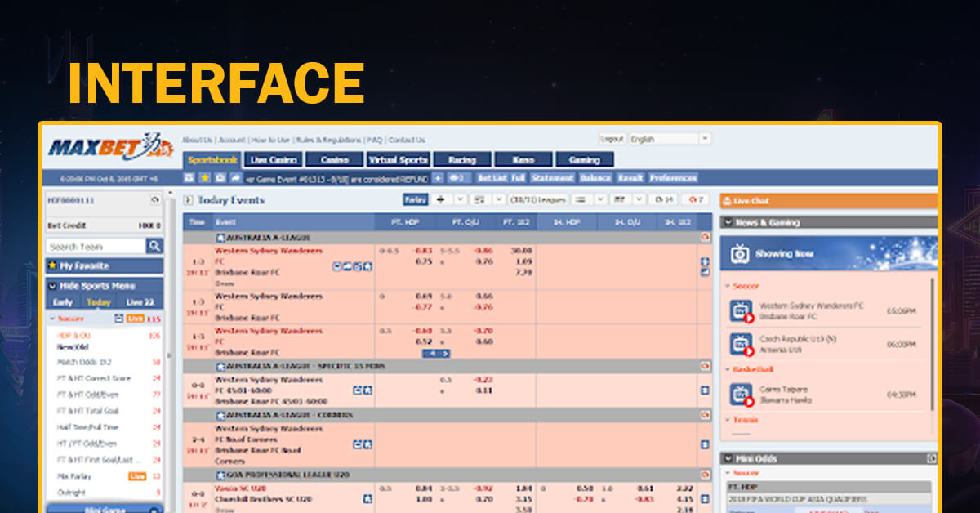Click the Logout button
The width and height of the screenshot is (980, 513).
pos(611,138)
